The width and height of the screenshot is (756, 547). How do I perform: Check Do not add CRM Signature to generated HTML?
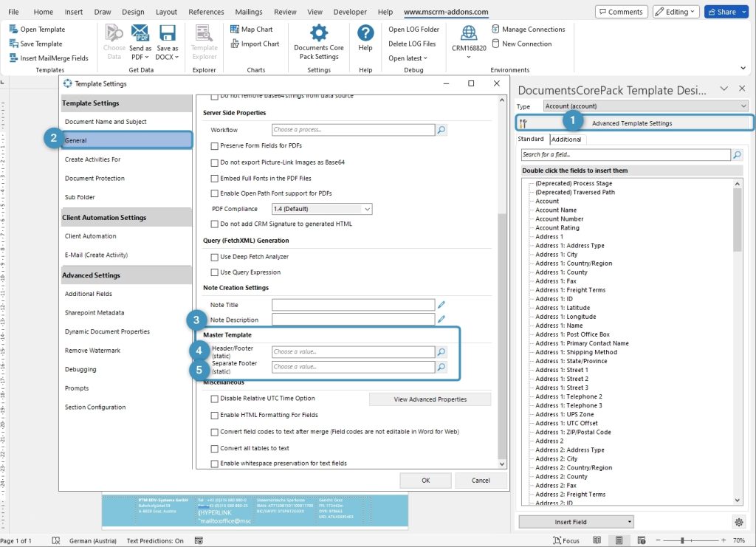click(215, 224)
